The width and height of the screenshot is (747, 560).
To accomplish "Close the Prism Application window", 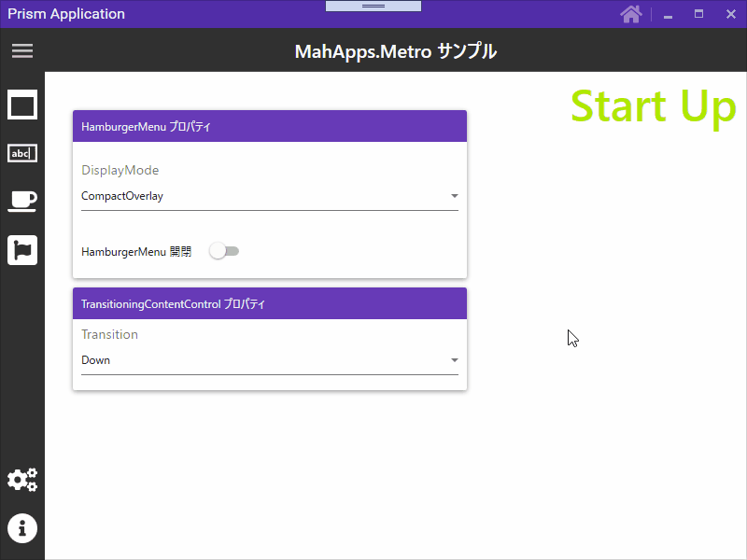I will pyautogui.click(x=731, y=14).
